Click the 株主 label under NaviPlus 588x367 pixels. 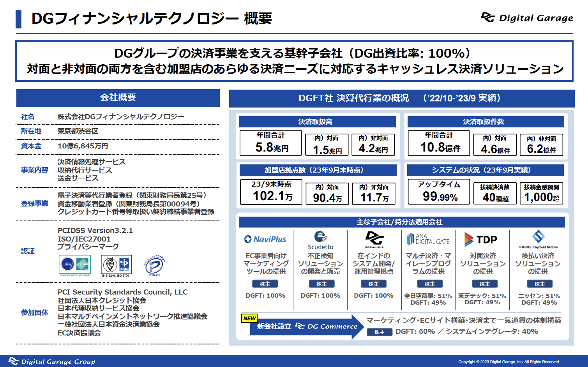pyautogui.click(x=265, y=284)
